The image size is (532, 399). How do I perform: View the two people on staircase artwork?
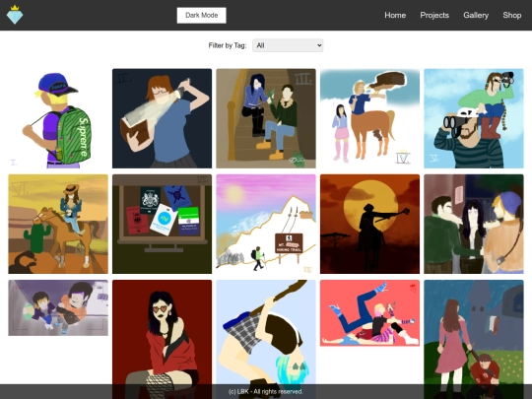pyautogui.click(x=266, y=118)
